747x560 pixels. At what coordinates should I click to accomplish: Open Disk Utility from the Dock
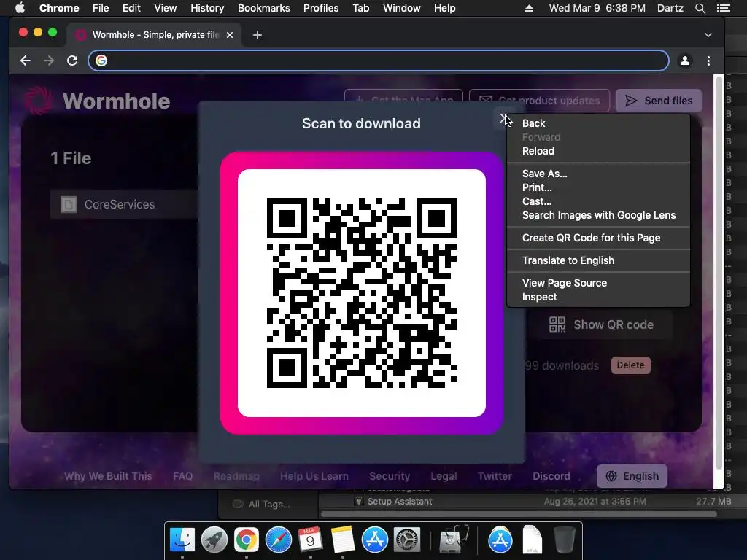(x=453, y=540)
